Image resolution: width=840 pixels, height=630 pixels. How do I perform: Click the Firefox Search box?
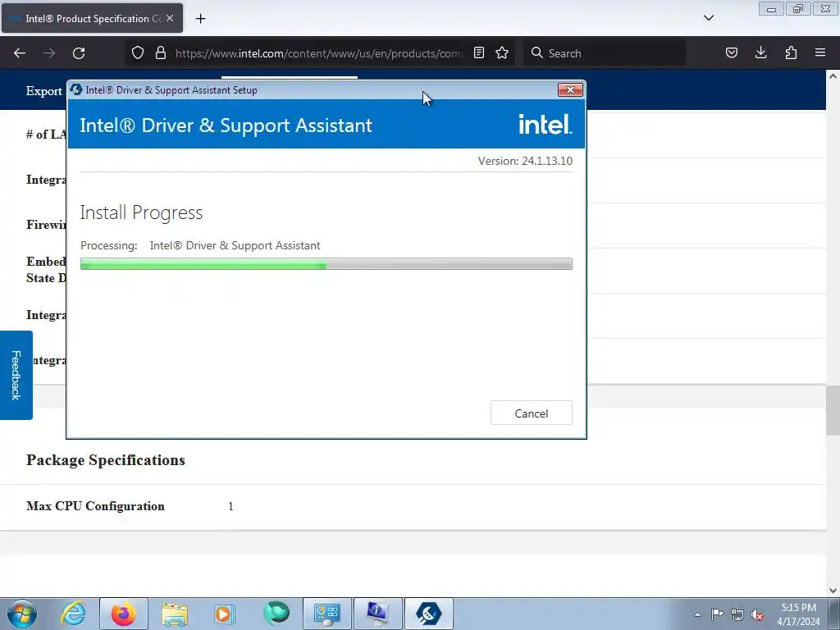click(x=605, y=53)
